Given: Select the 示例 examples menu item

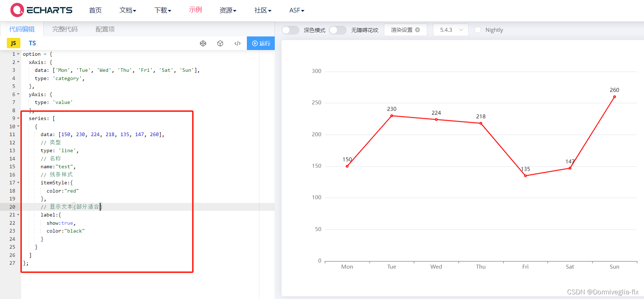Looking at the screenshot, I should (195, 10).
